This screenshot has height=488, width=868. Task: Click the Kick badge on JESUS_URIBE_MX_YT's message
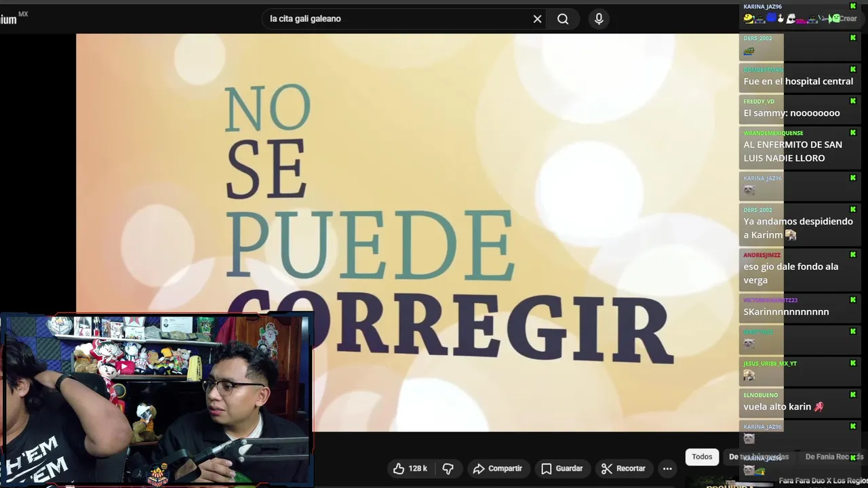[x=853, y=363]
